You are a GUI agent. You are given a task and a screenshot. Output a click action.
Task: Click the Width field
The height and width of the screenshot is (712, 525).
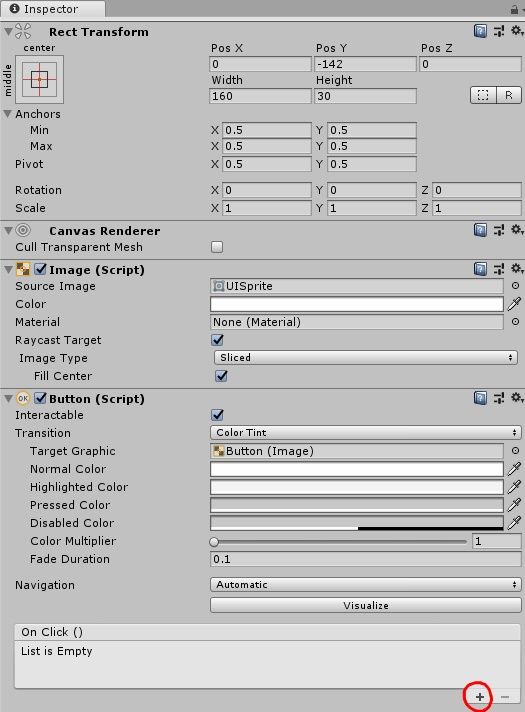coord(260,96)
